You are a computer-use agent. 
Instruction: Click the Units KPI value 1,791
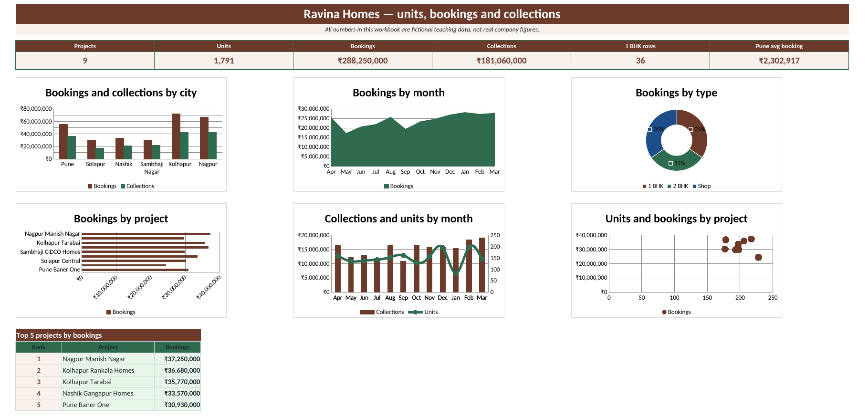coord(224,61)
